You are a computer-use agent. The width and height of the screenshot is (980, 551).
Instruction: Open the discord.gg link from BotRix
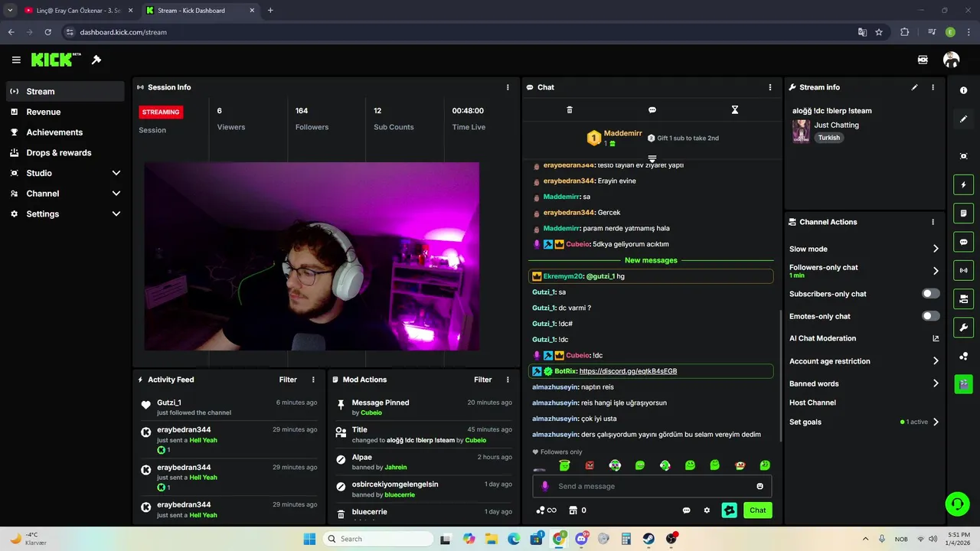pyautogui.click(x=628, y=371)
